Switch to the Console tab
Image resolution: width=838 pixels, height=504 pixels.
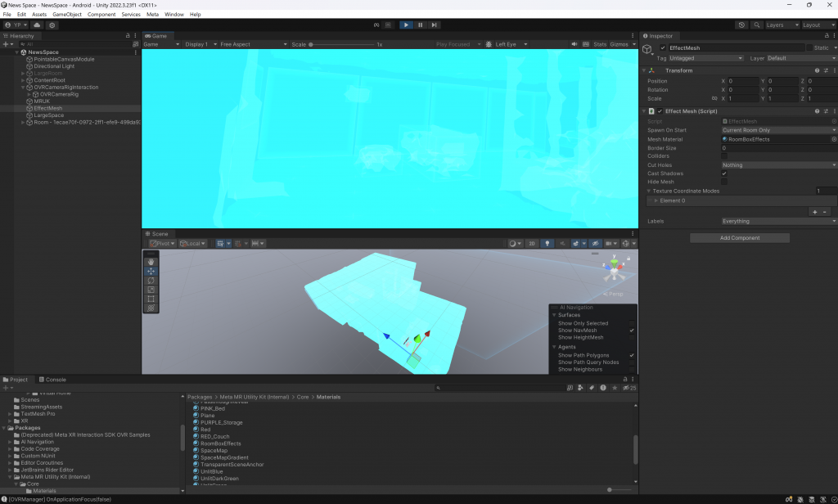click(x=55, y=380)
